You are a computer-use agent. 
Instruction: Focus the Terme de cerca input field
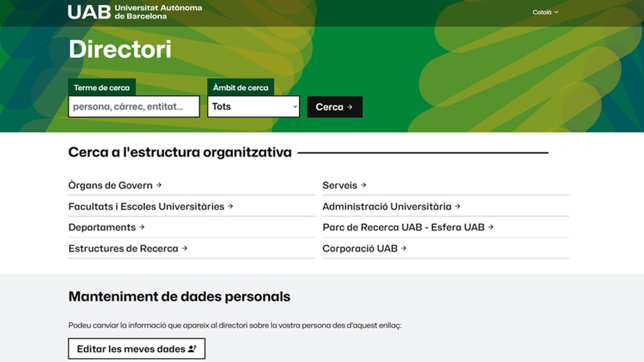pos(134,107)
